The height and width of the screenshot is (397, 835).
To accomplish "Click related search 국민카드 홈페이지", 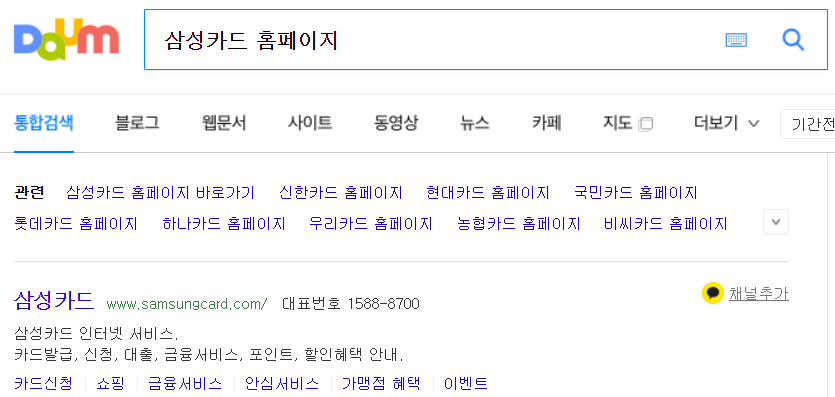I will coord(636,192).
